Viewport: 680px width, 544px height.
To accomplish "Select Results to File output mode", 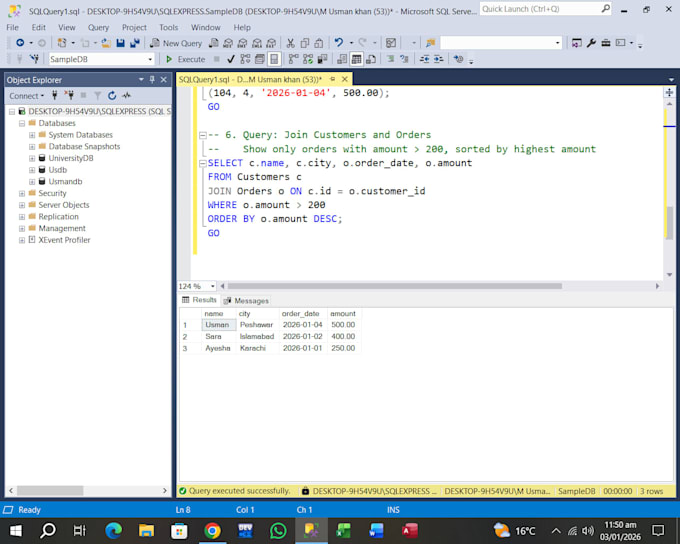I will 371,59.
